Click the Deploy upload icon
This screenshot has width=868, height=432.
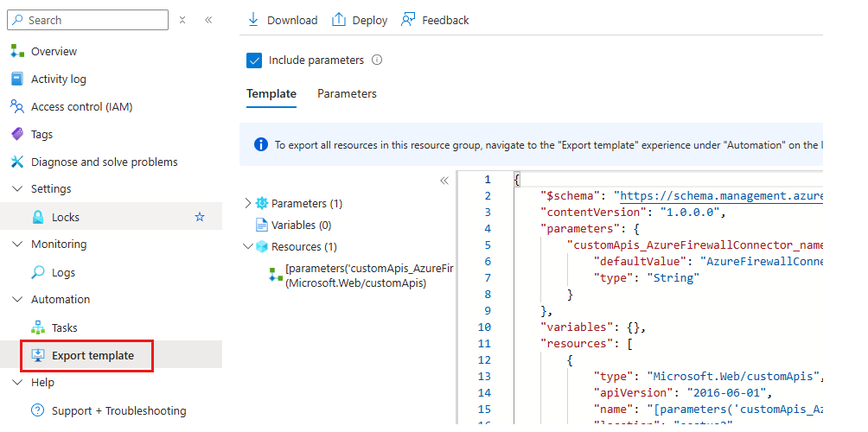pos(338,20)
